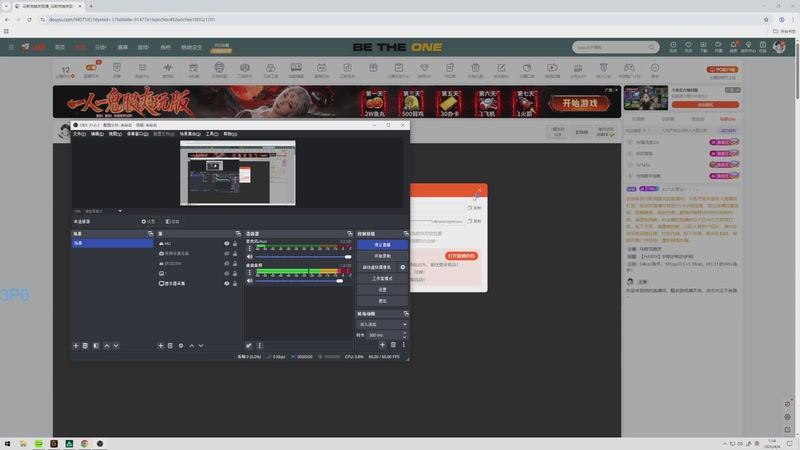Adjust Desktop Audio volume slider
This screenshot has height=450, width=800.
pyautogui.click(x=303, y=281)
